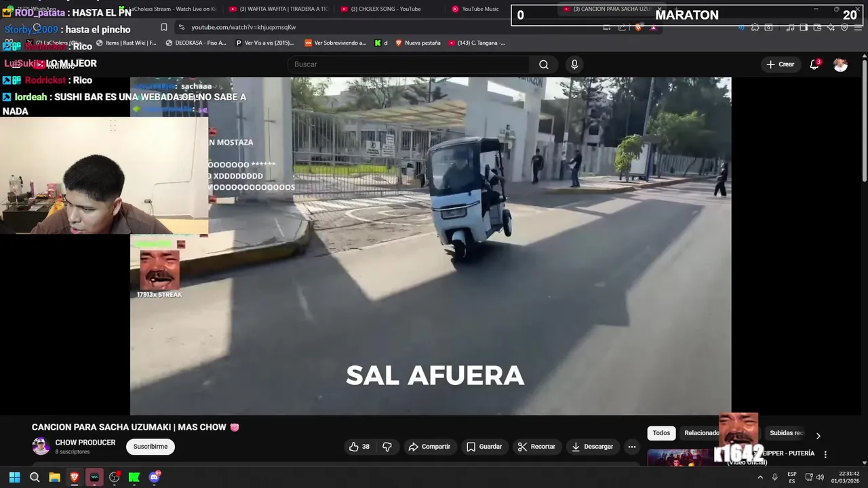Open the Brave VPN shield icon
The image size is (868, 488).
pyautogui.click(x=844, y=27)
